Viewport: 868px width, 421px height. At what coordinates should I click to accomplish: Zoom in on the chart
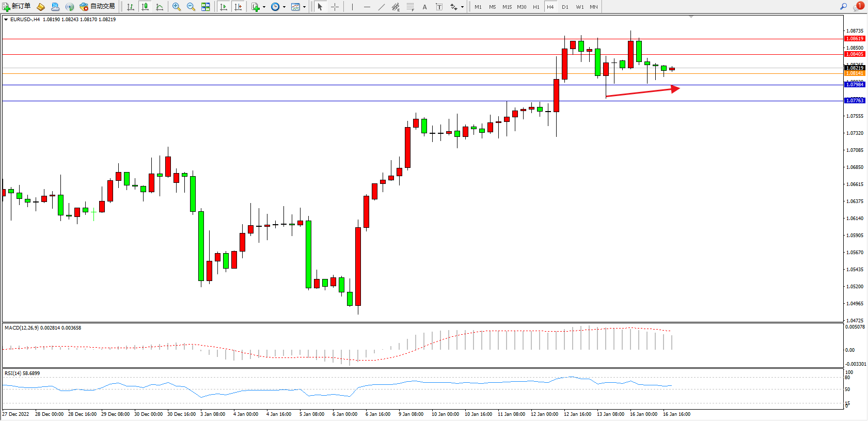pos(177,7)
